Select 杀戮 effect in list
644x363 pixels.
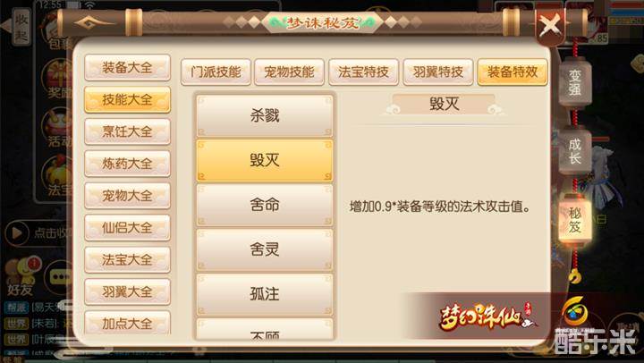tap(265, 115)
